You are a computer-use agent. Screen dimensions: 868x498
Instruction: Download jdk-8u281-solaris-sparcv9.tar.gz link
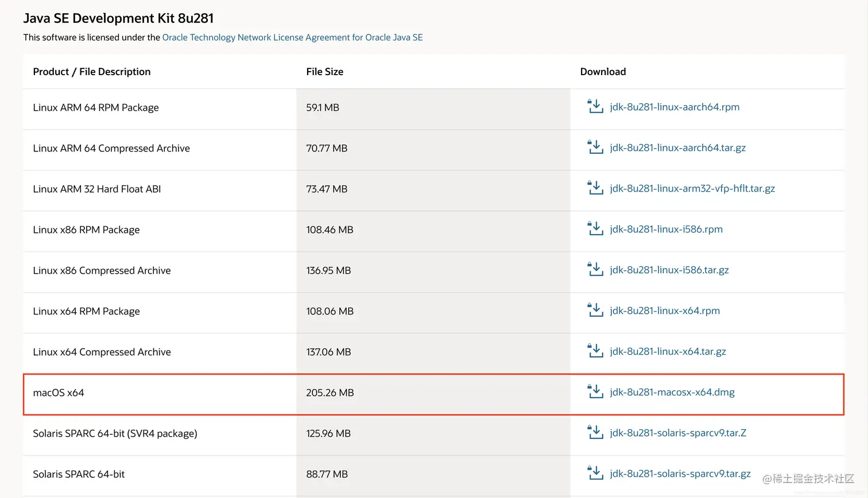tap(680, 473)
